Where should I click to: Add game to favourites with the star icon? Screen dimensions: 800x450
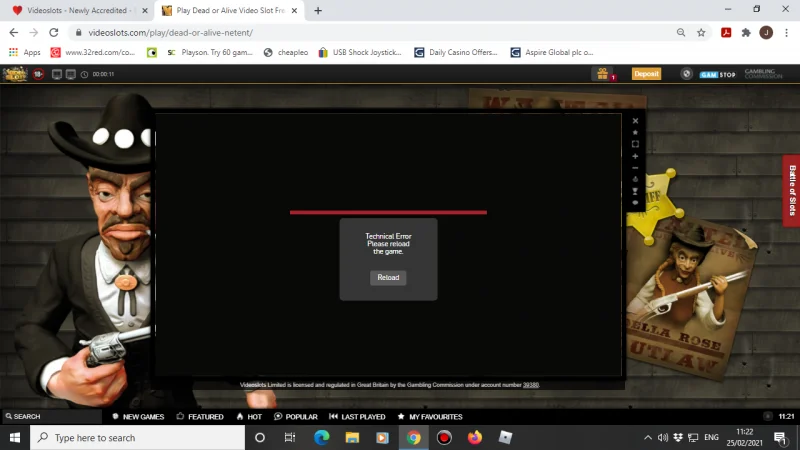tap(635, 133)
